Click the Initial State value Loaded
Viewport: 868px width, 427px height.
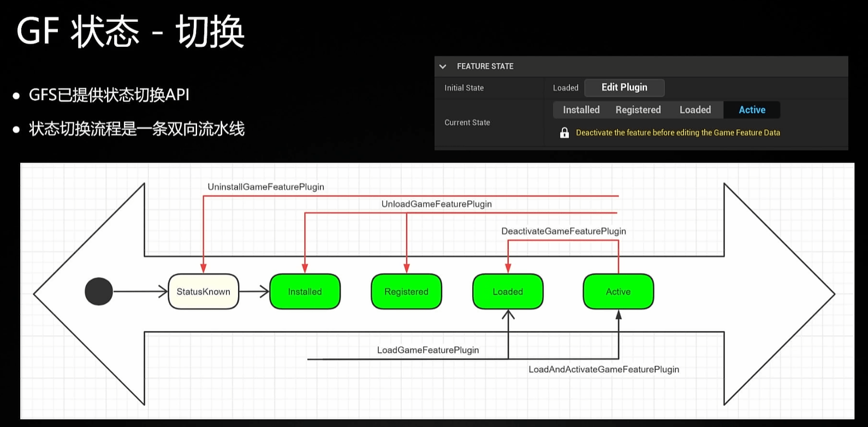point(565,88)
